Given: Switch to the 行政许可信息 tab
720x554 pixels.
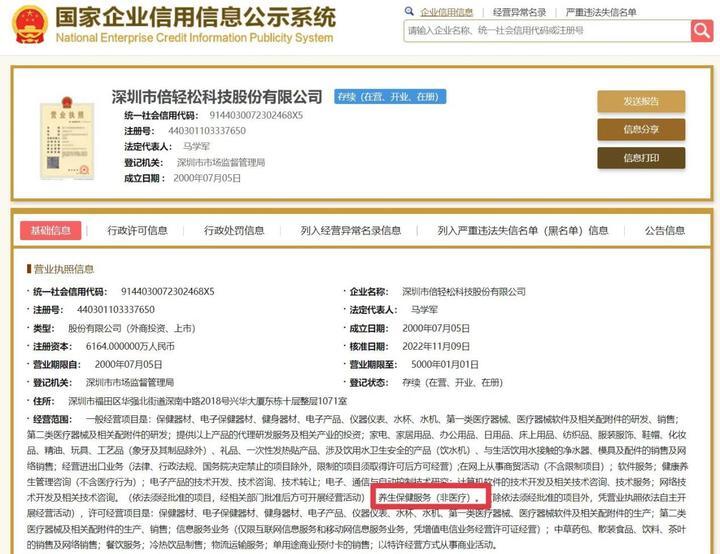Looking at the screenshot, I should coord(137,230).
